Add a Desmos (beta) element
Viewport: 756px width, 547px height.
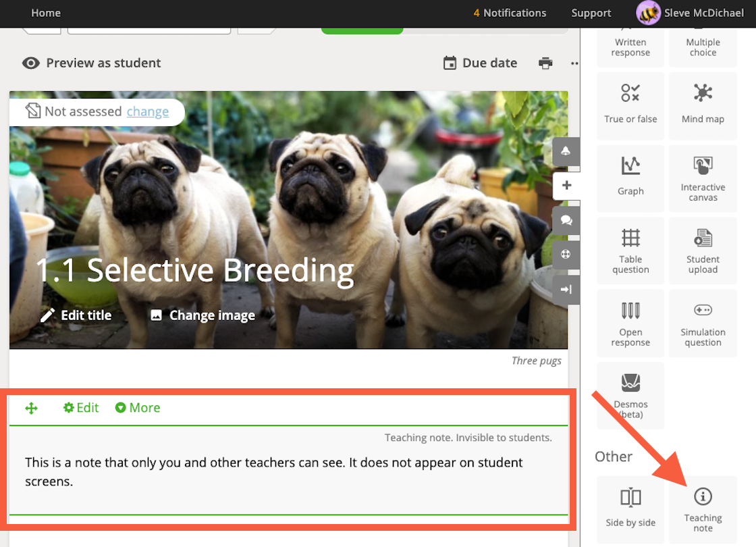(630, 396)
